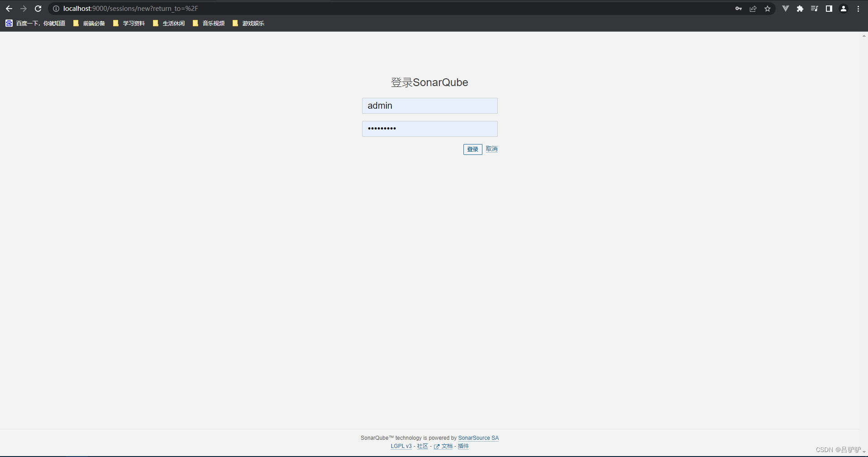Click the 取消 cancel link
The image size is (868, 457).
coord(491,149)
